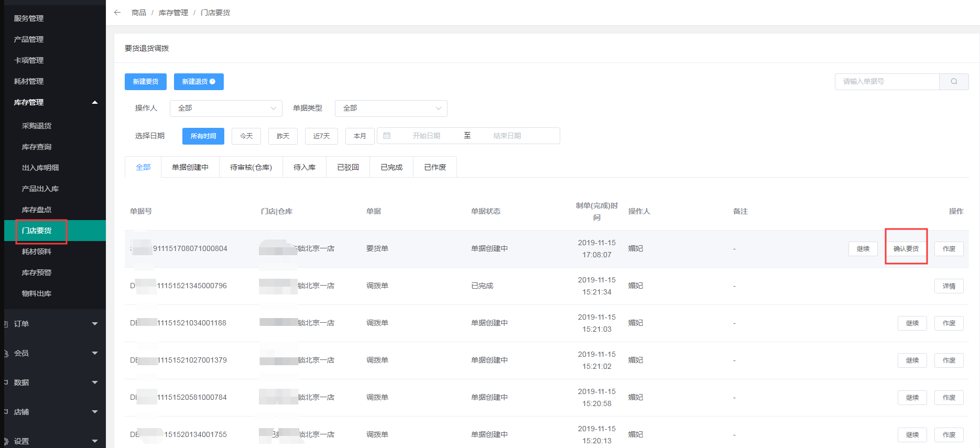Click 确认要货 for the 要货单 row
980x448 pixels.
[906, 249]
